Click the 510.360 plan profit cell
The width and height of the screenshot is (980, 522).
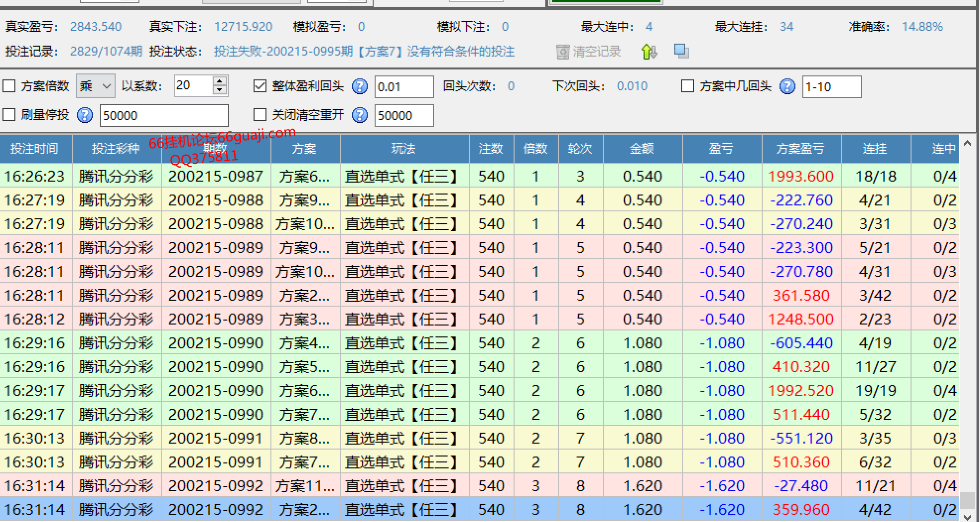point(801,462)
